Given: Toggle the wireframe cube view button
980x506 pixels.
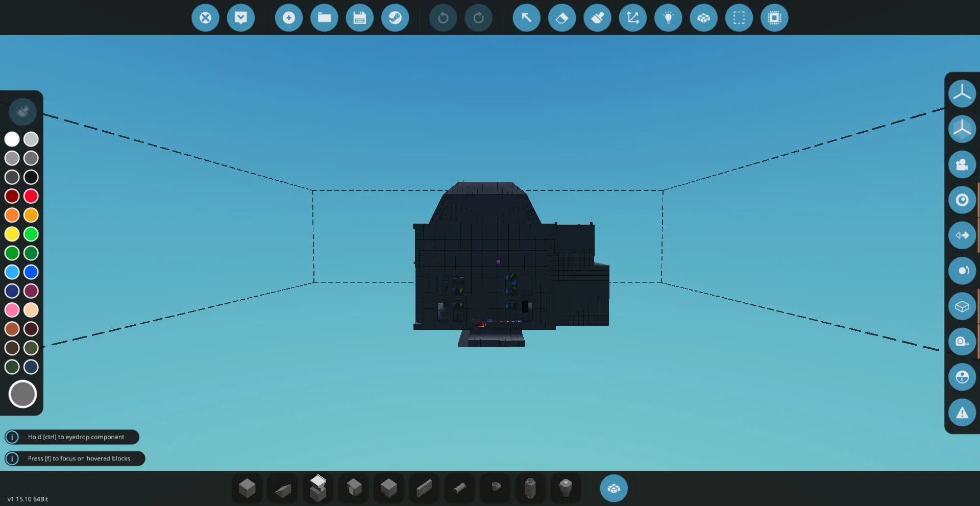Looking at the screenshot, I should pyautogui.click(x=962, y=306).
